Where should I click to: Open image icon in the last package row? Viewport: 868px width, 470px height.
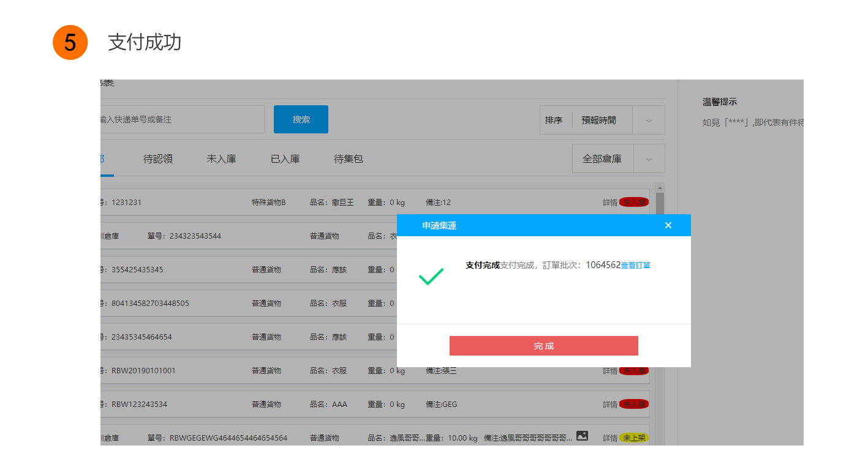582,436
